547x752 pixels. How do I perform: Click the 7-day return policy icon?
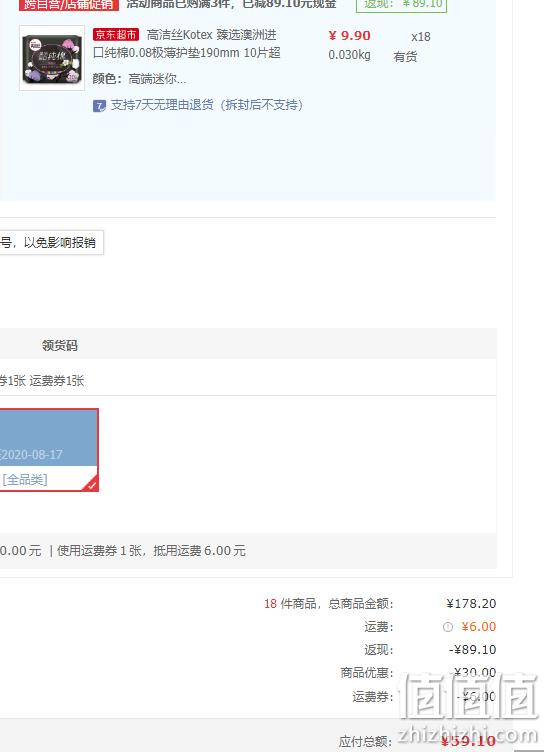(x=99, y=106)
